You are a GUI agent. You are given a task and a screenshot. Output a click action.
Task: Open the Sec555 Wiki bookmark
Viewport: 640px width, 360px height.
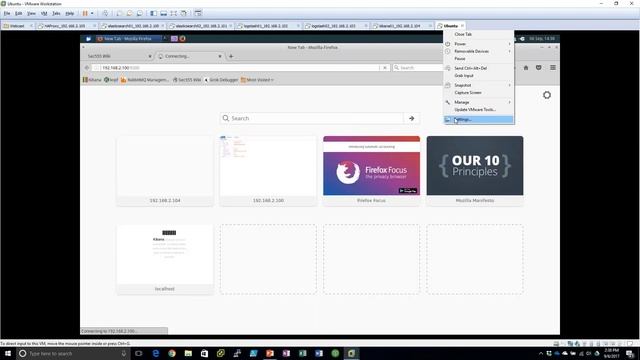pyautogui.click(x=187, y=80)
